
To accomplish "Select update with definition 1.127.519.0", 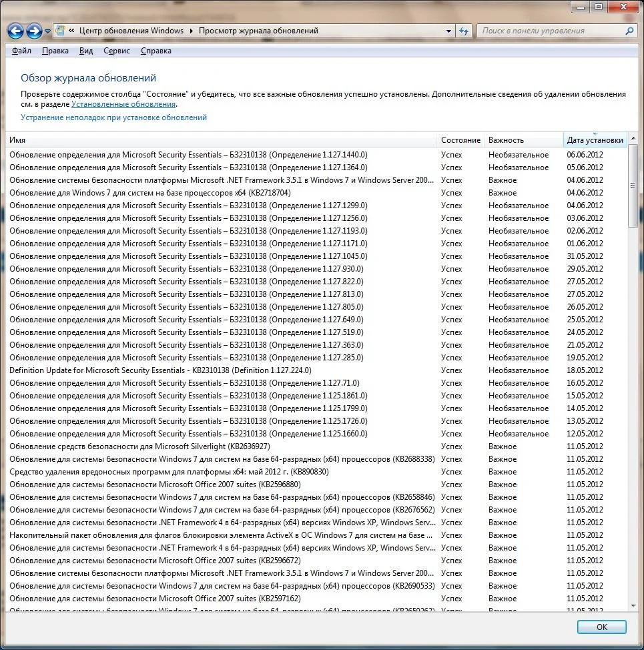I will (x=316, y=332).
